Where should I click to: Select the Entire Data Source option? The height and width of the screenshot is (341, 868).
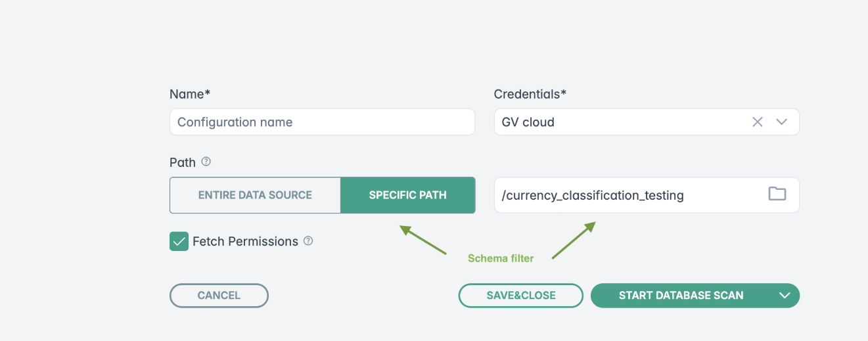click(255, 195)
